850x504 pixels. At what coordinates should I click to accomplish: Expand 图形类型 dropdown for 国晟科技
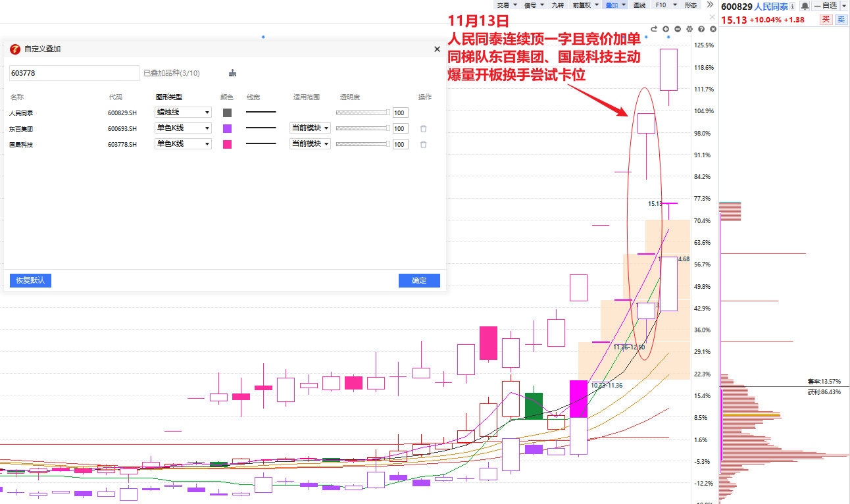[x=183, y=144]
